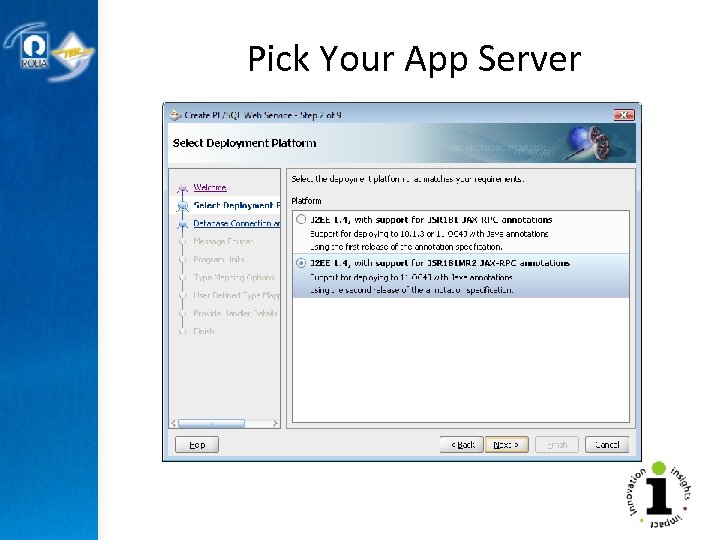
Task: Click the 'Provide Handler Details' step text
Action: 236,313
